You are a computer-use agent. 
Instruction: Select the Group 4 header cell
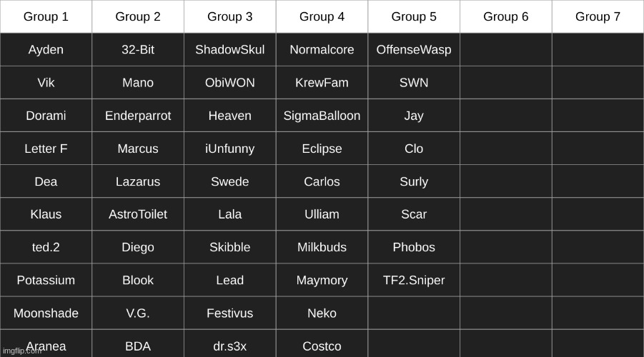[322, 16]
